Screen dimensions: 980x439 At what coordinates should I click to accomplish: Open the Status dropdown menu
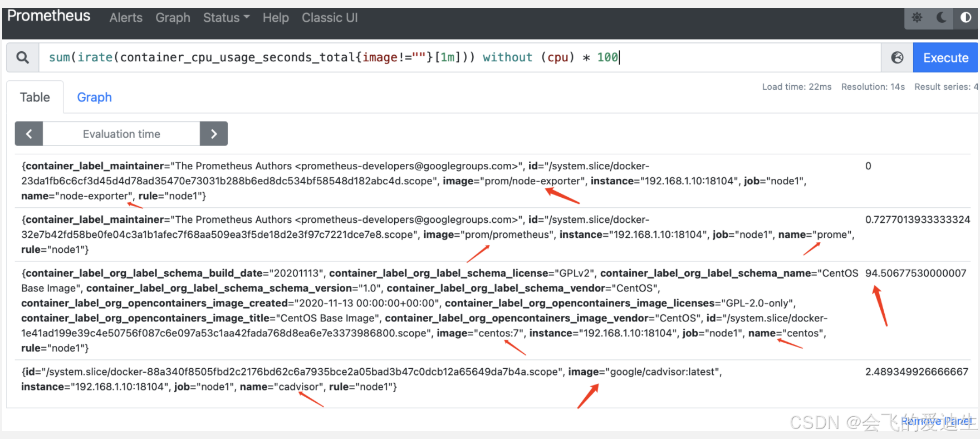tap(226, 18)
